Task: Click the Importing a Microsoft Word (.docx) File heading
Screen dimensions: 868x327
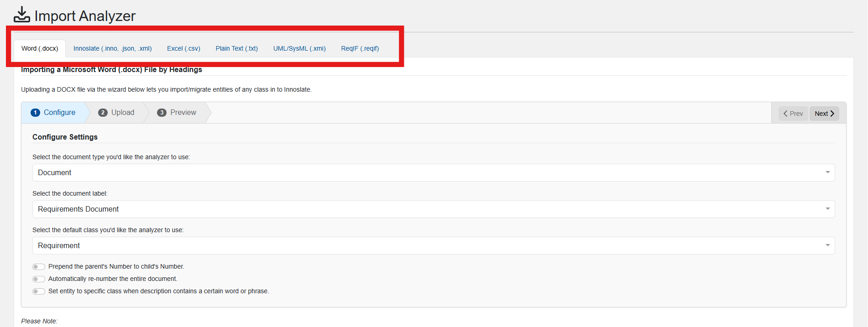Action: point(111,70)
